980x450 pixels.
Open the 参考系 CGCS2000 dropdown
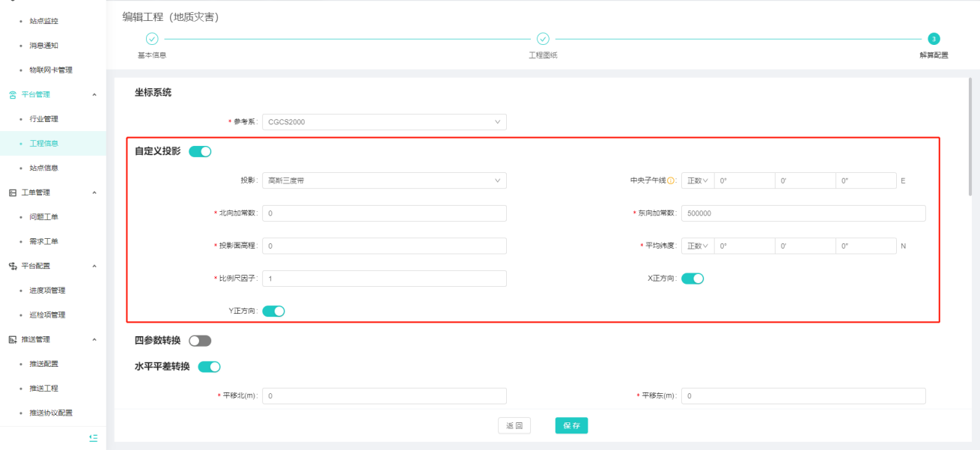click(384, 122)
